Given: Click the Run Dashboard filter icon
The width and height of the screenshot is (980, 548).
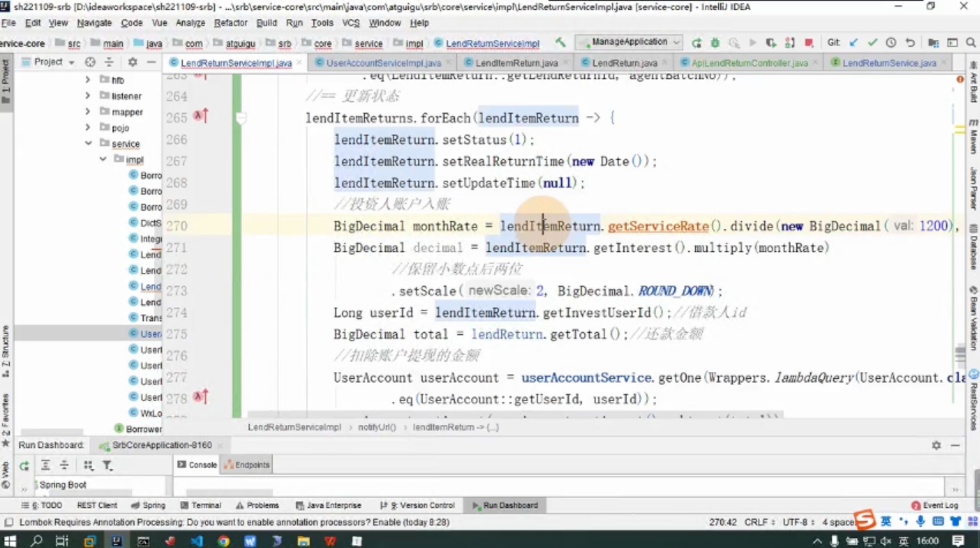Looking at the screenshot, I should tap(108, 466).
